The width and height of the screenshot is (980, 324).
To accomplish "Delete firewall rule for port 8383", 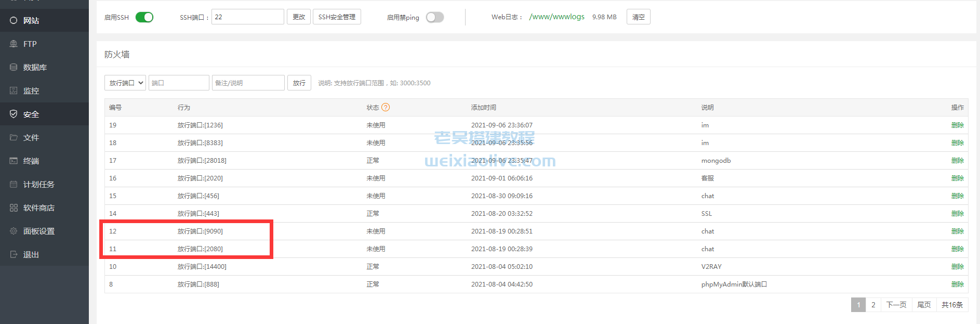I will tap(958, 142).
